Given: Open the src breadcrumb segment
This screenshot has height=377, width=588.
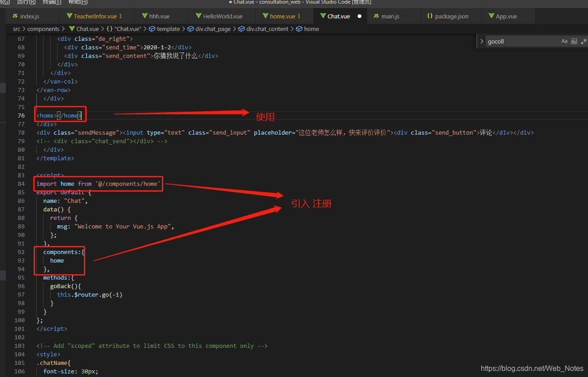Looking at the screenshot, I should coord(17,29).
